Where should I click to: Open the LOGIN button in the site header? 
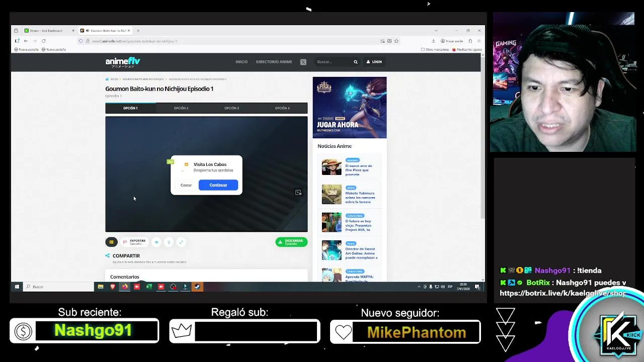(x=374, y=62)
